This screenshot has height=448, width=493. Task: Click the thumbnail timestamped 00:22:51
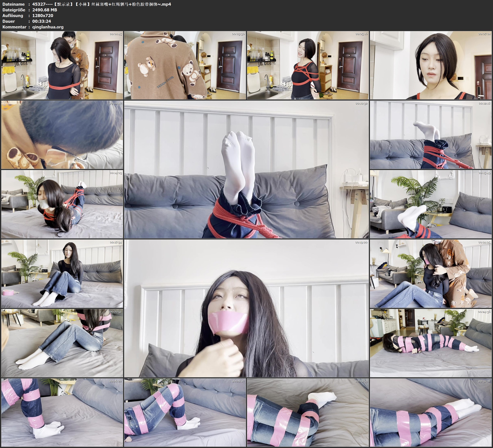tap(62, 343)
